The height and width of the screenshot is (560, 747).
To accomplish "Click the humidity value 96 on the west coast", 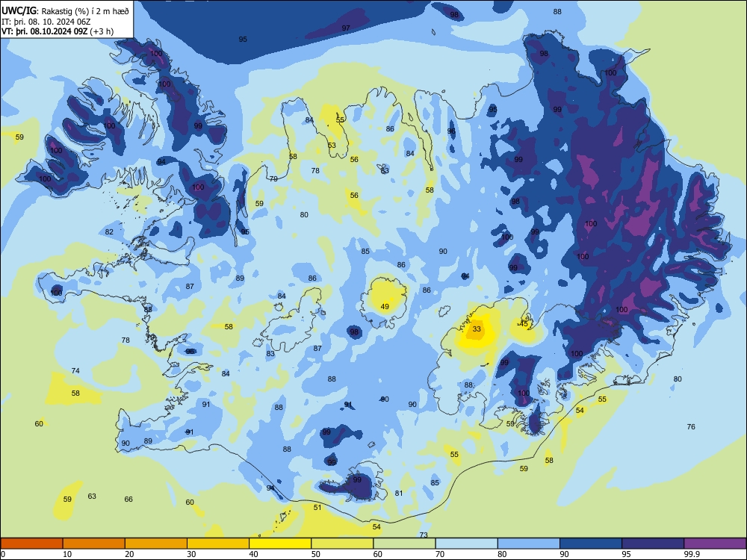I will coord(190,352).
